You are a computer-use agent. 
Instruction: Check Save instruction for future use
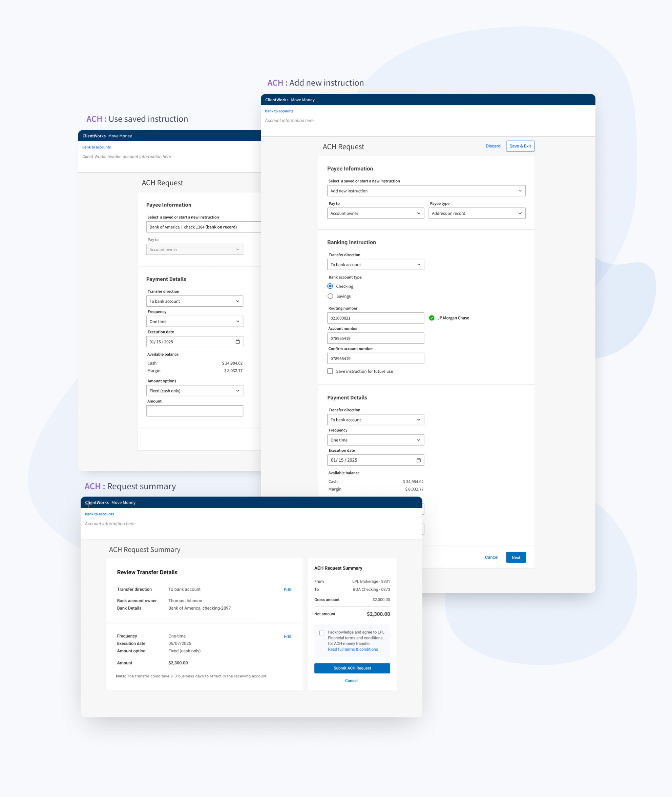coord(330,371)
